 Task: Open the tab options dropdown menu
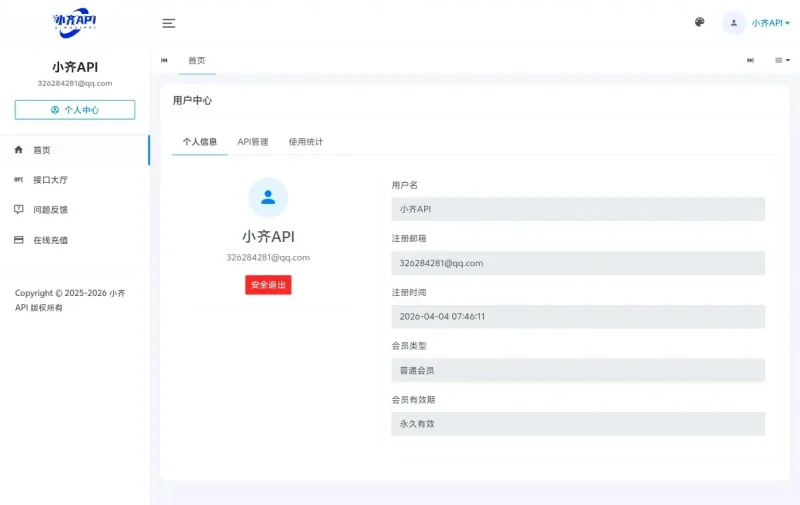click(x=782, y=60)
